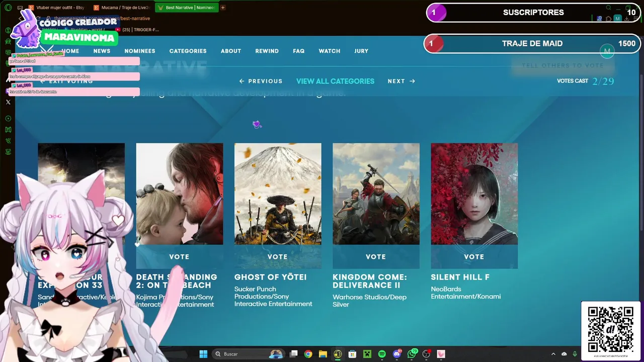
Task: Click the VOTES CAST 2/29 counter
Action: [x=585, y=81]
